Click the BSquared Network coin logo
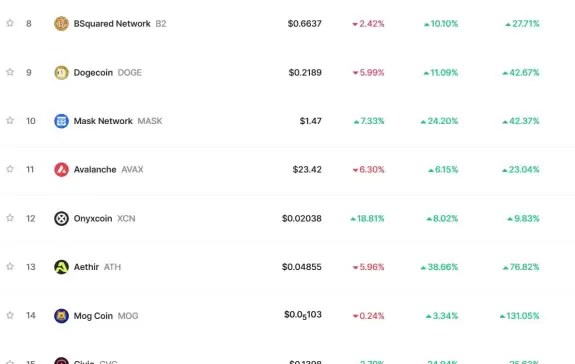This screenshot has width=575, height=364. (x=61, y=24)
